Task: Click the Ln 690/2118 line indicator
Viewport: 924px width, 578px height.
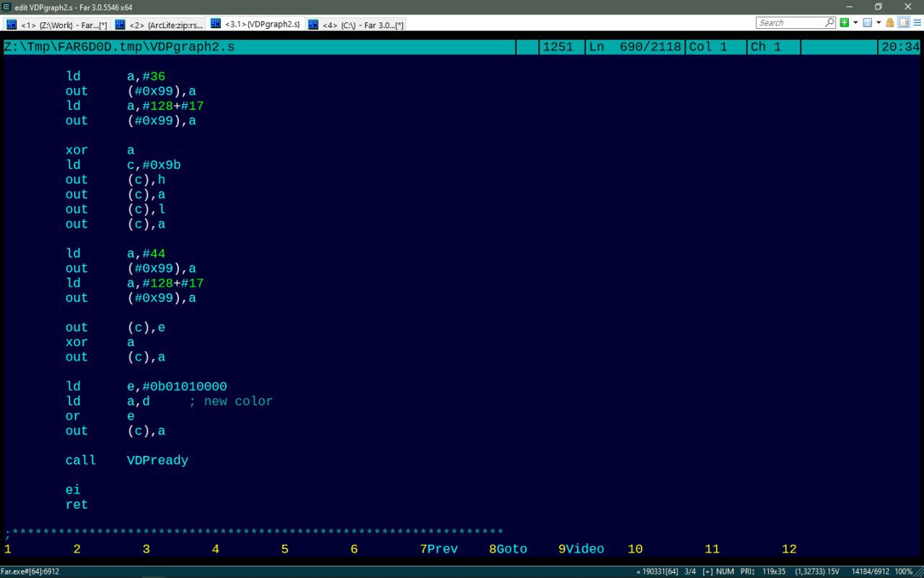Action: coord(635,47)
